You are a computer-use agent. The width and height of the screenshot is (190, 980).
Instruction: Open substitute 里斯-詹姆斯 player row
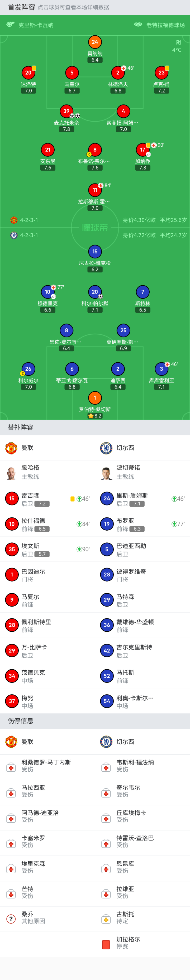pos(142,499)
